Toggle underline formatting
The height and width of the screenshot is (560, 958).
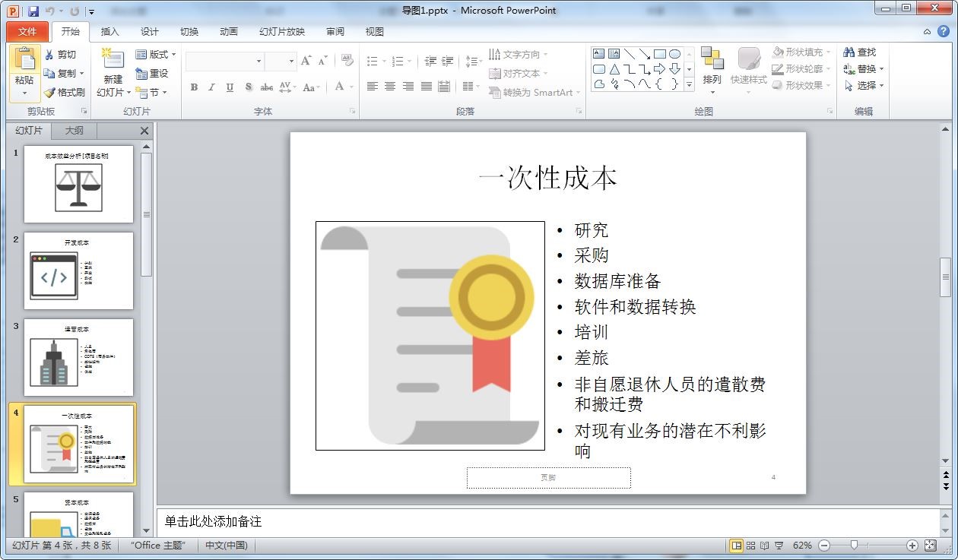coord(229,87)
